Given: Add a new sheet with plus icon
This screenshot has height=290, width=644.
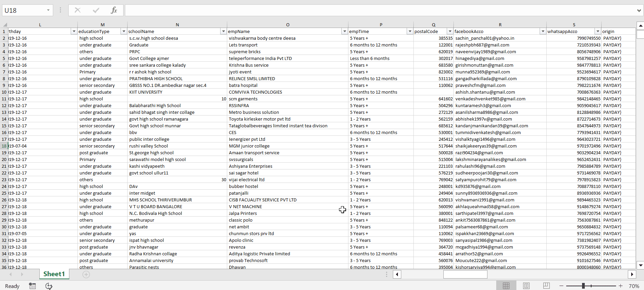Looking at the screenshot, I should (x=86, y=275).
